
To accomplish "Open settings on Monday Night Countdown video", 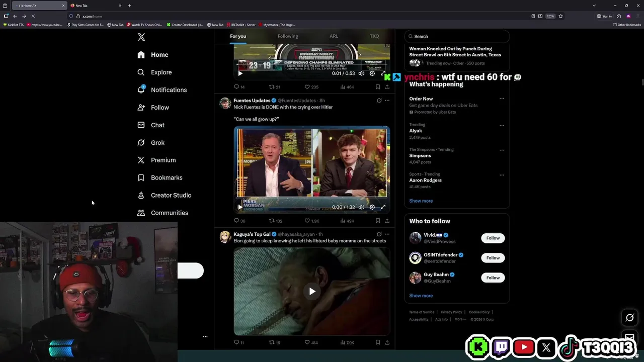I will coord(372,73).
